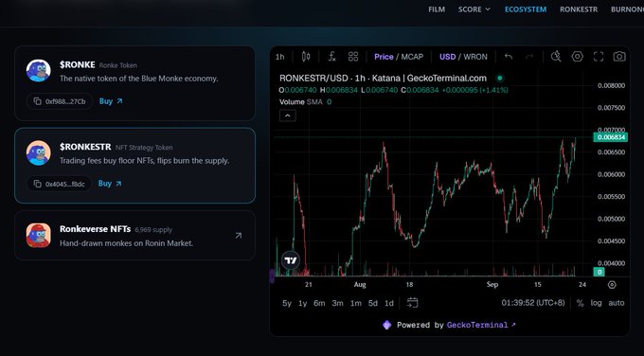Screen dimensions: 644x356
Task: Click the Aug label on time axis
Action: point(360,285)
